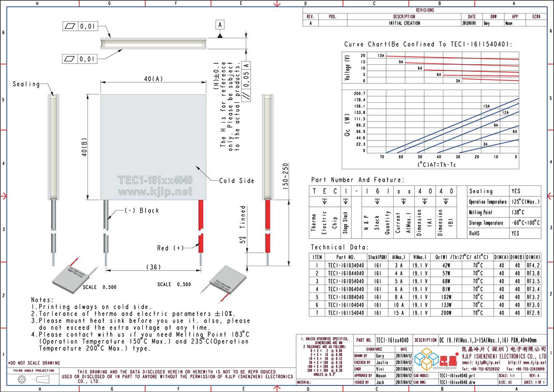Select part number TEC1-161104040
Viewport: 554px width, 392px height.
pyautogui.click(x=346, y=305)
